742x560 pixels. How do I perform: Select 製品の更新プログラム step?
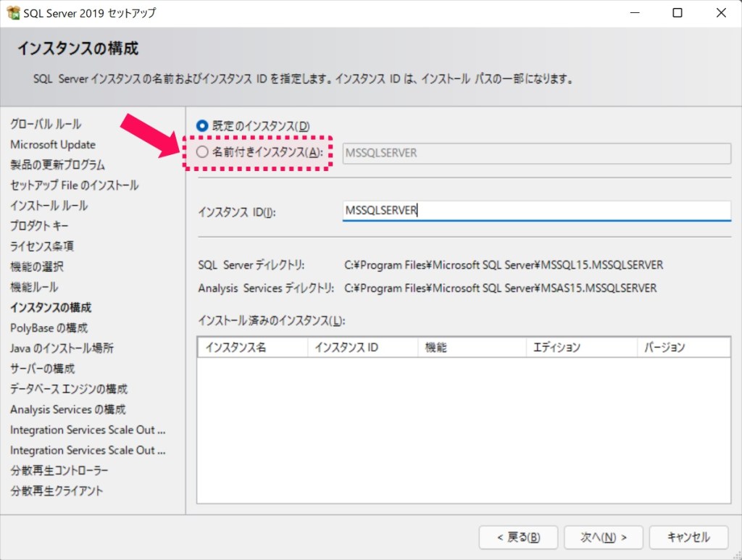(x=58, y=164)
